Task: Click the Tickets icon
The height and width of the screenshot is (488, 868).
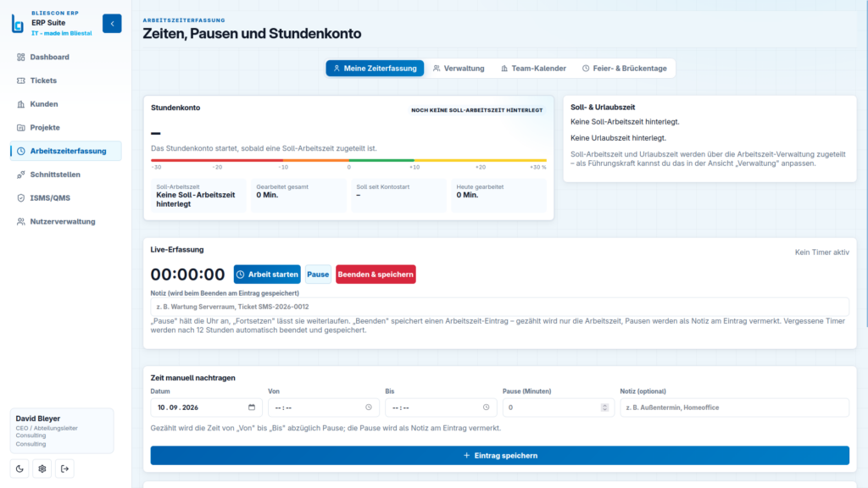Action: pos(21,80)
